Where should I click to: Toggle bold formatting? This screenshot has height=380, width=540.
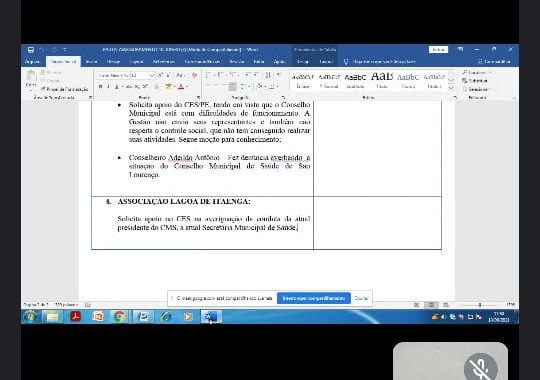point(101,86)
